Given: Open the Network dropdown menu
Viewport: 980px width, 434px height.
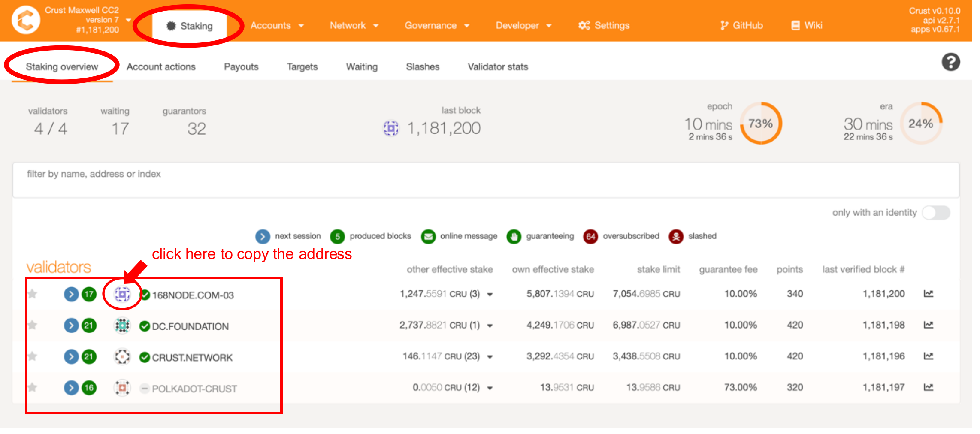Looking at the screenshot, I should [354, 25].
